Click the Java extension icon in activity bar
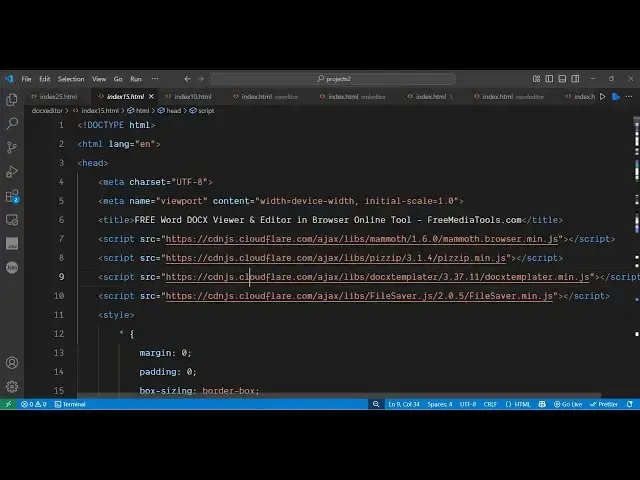640x480 pixels. (x=12, y=244)
